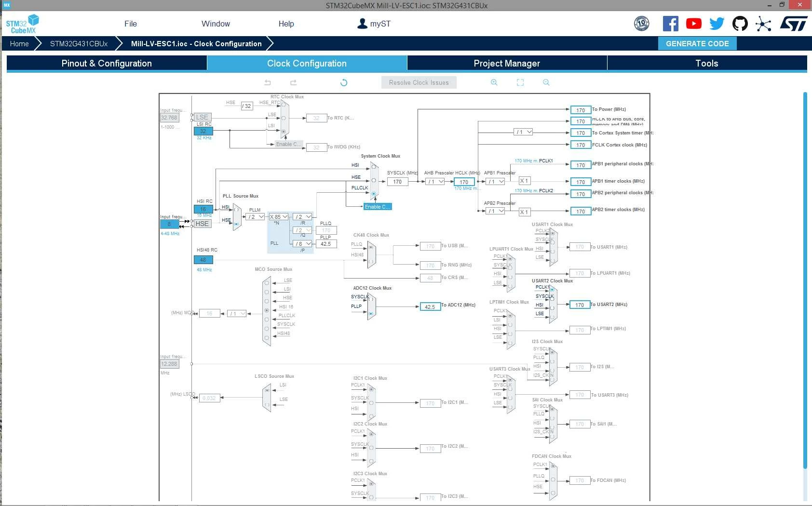The height and width of the screenshot is (506, 812).
Task: Click the HSE input frequency field
Action: click(169, 224)
